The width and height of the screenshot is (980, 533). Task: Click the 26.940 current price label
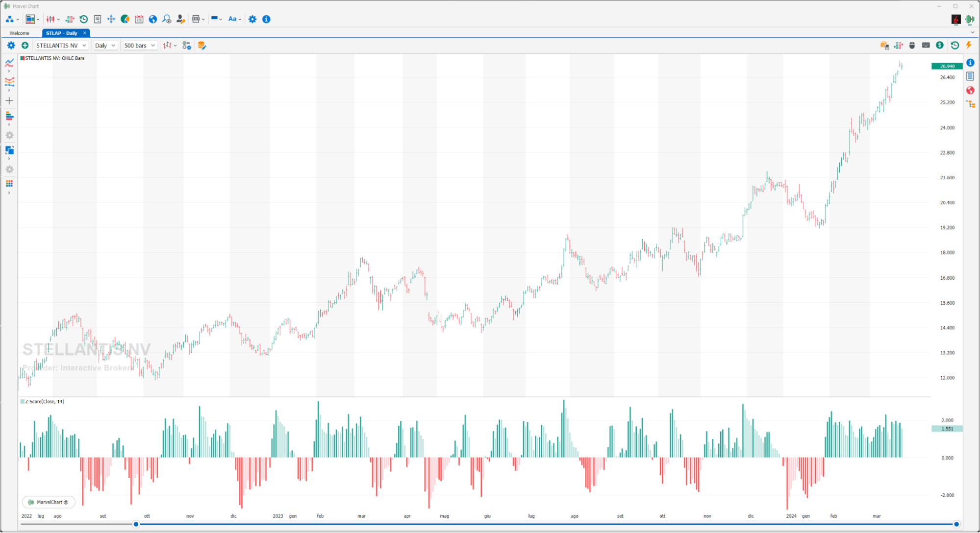(x=947, y=66)
